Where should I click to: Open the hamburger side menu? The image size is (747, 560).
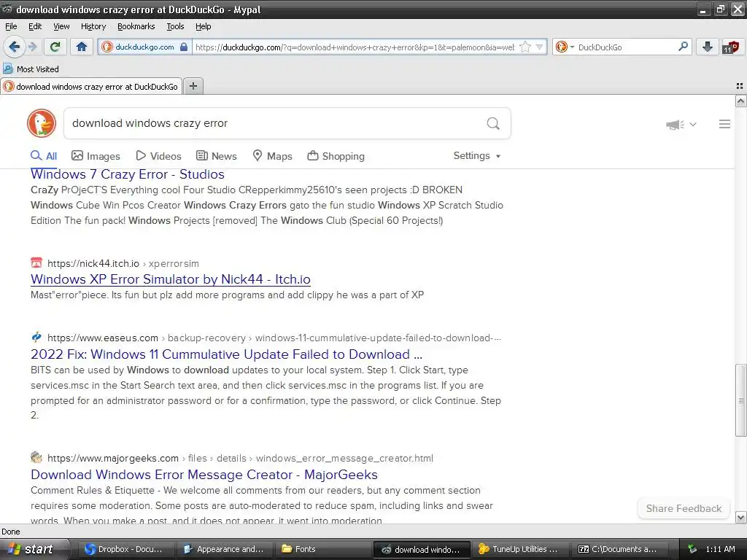click(x=724, y=124)
